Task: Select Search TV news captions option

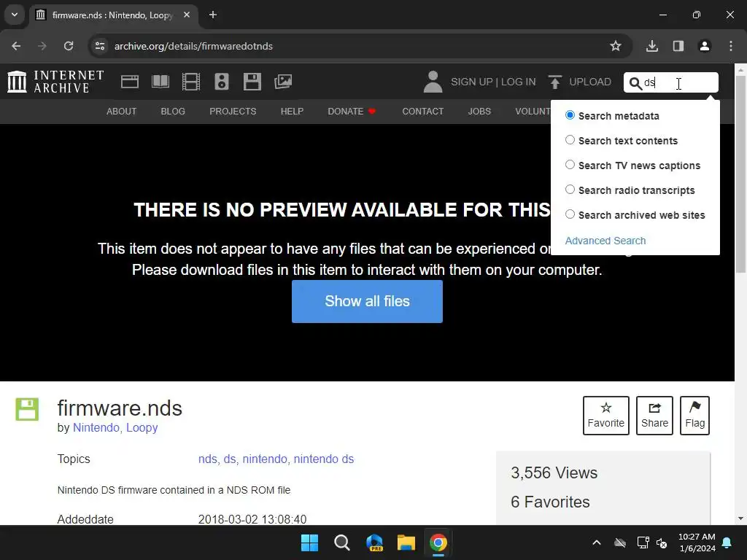Action: tap(570, 165)
